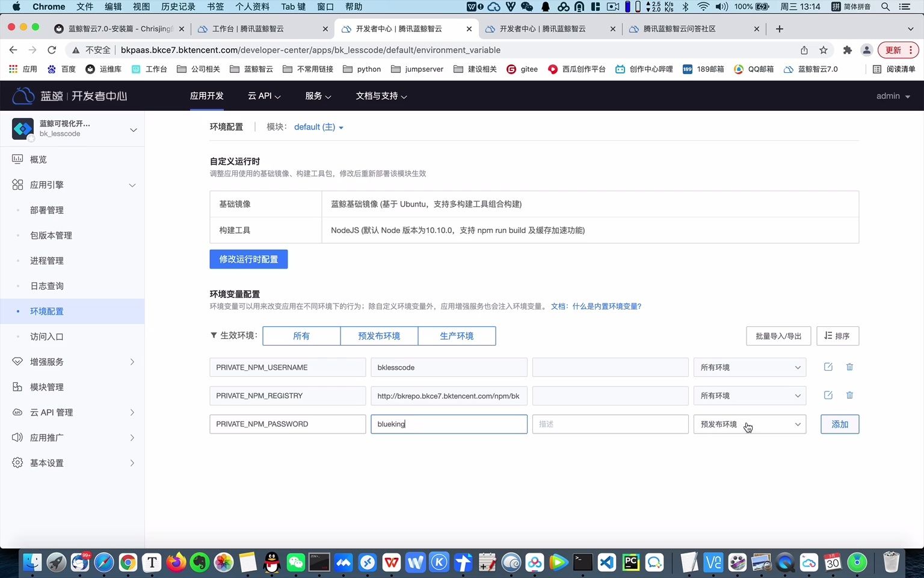The width and height of the screenshot is (924, 578).
Task: Open Chrome extensions puzzle icon
Action: point(847,50)
